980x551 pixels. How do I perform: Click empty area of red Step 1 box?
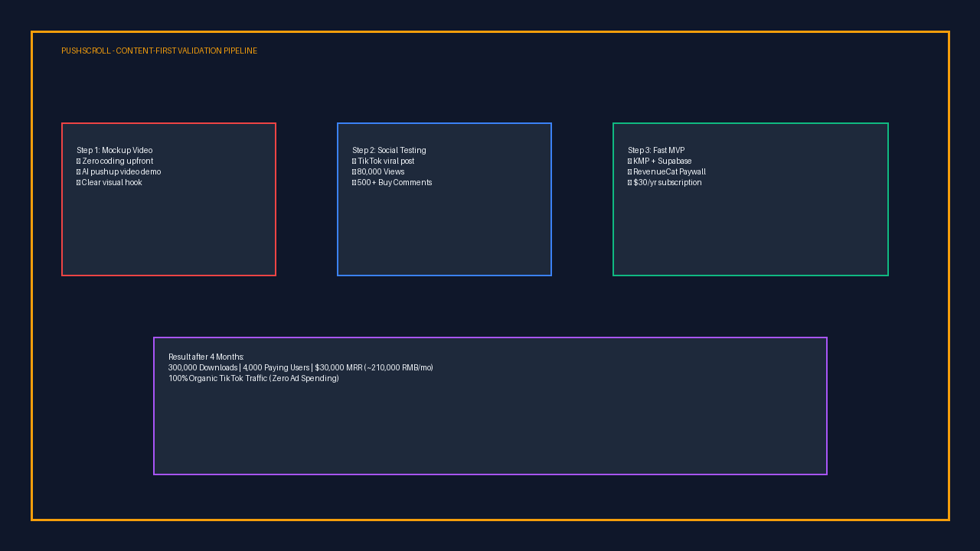[168, 233]
